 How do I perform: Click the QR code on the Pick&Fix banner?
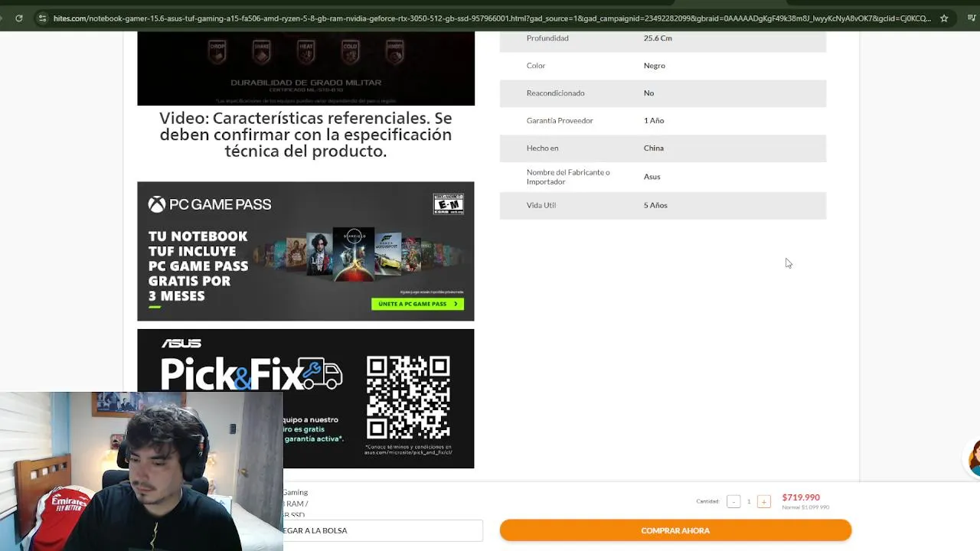coord(408,397)
